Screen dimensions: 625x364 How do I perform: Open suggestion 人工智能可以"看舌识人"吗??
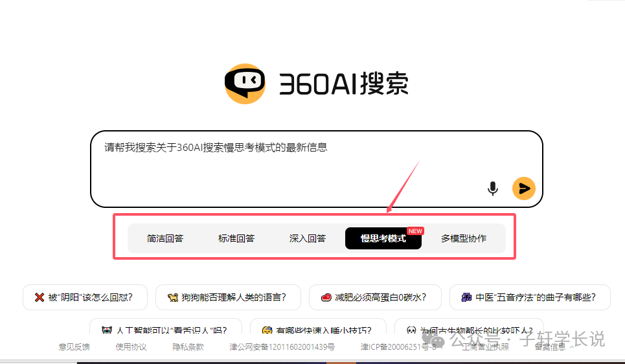165,327
